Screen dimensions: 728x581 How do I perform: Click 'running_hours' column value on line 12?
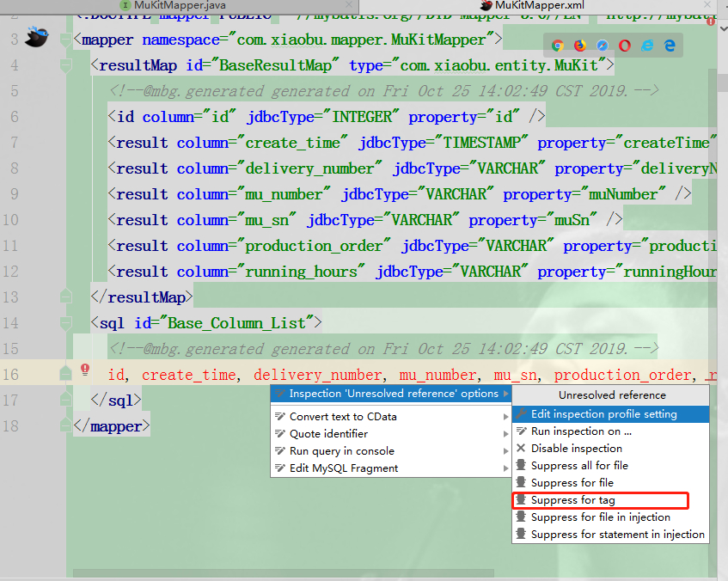click(301, 272)
